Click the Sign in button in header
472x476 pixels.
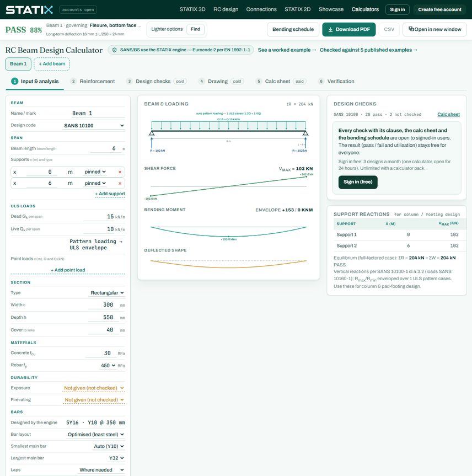pos(398,10)
